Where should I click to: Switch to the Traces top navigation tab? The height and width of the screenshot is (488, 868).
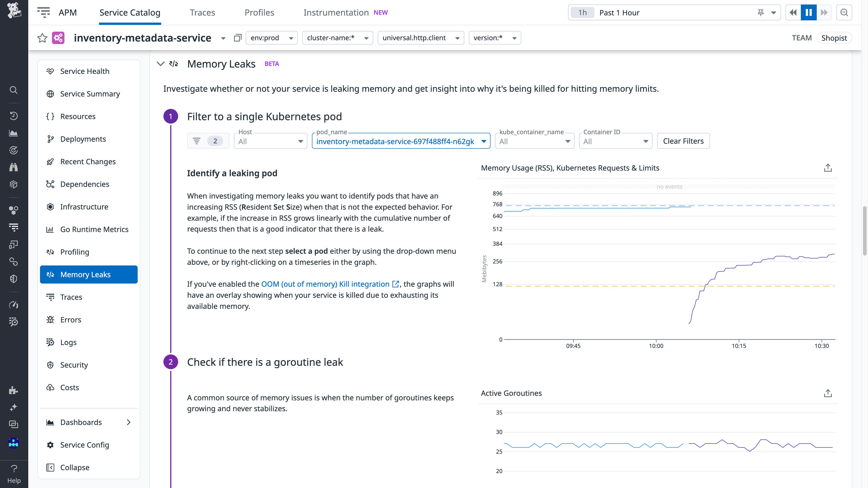click(202, 12)
